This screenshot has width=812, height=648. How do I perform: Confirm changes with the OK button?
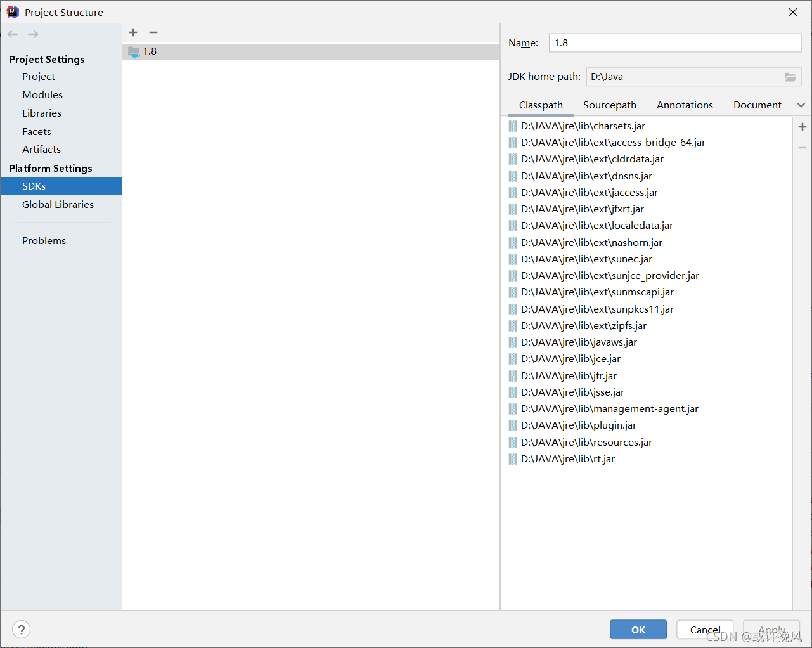638,629
